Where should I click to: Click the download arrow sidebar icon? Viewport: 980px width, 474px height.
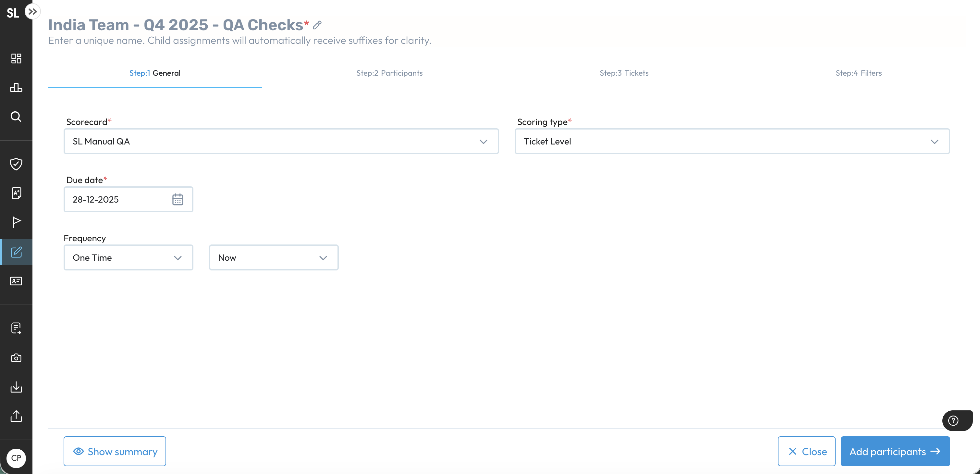point(16,387)
